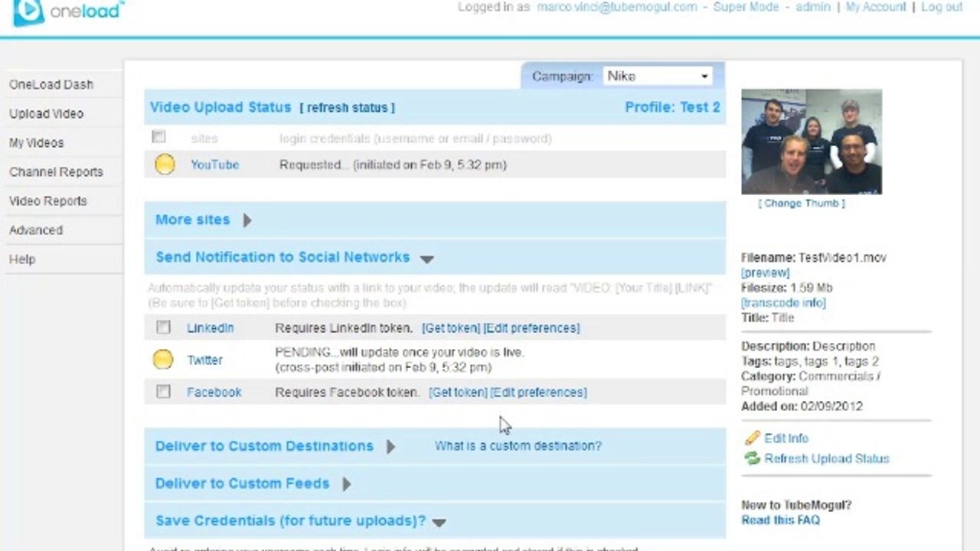Go to Upload Video page

click(46, 113)
